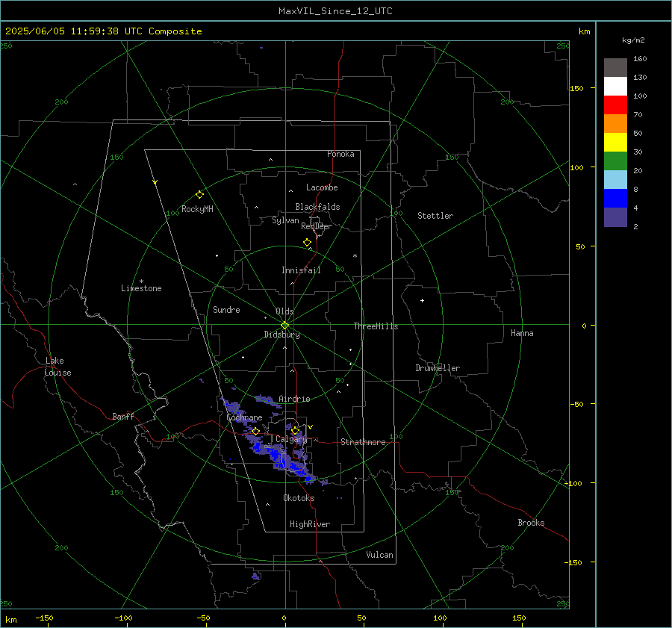Click the Hanna town label
Viewport: 672px width, 628px height.
tap(522, 333)
